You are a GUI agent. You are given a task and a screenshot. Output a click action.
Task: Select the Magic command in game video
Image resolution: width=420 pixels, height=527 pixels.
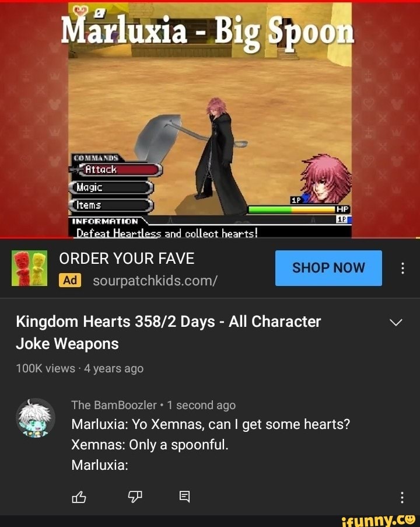111,187
